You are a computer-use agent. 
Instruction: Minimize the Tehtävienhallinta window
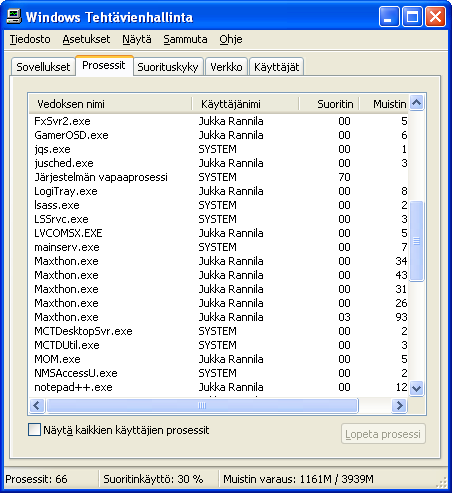pyautogui.click(x=389, y=17)
